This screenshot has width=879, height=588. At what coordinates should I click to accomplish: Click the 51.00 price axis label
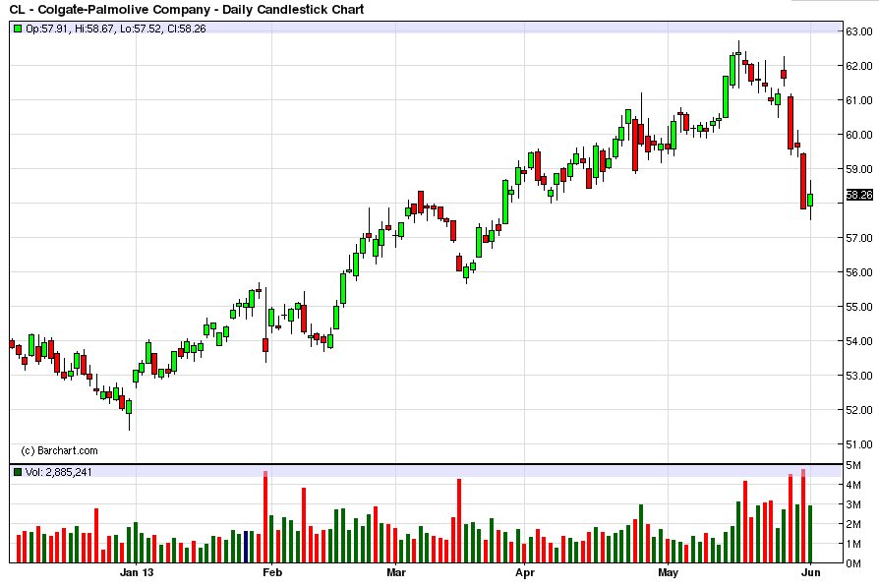click(x=858, y=444)
